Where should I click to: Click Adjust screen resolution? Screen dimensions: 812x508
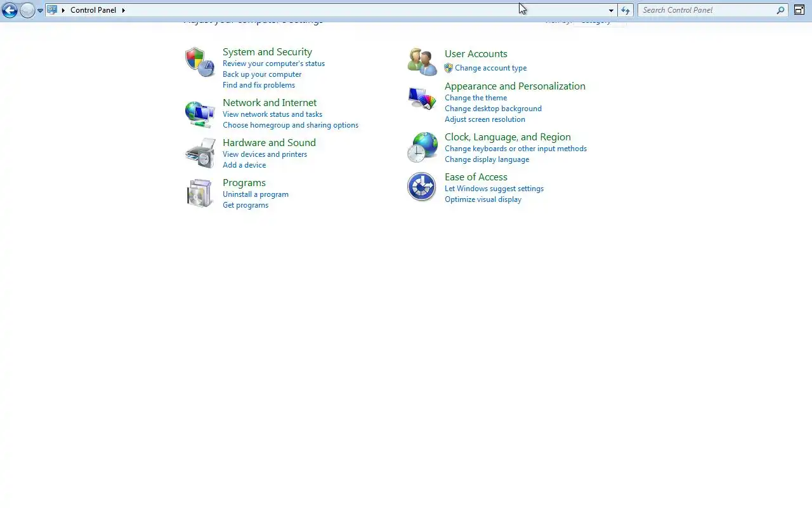coord(485,119)
